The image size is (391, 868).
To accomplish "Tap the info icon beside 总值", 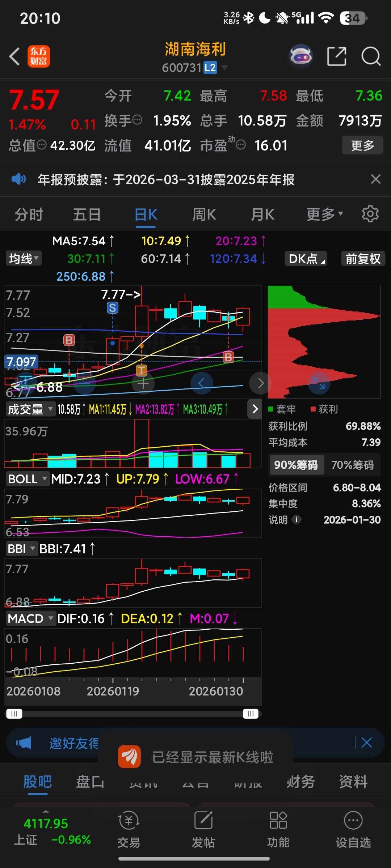I will point(42,145).
